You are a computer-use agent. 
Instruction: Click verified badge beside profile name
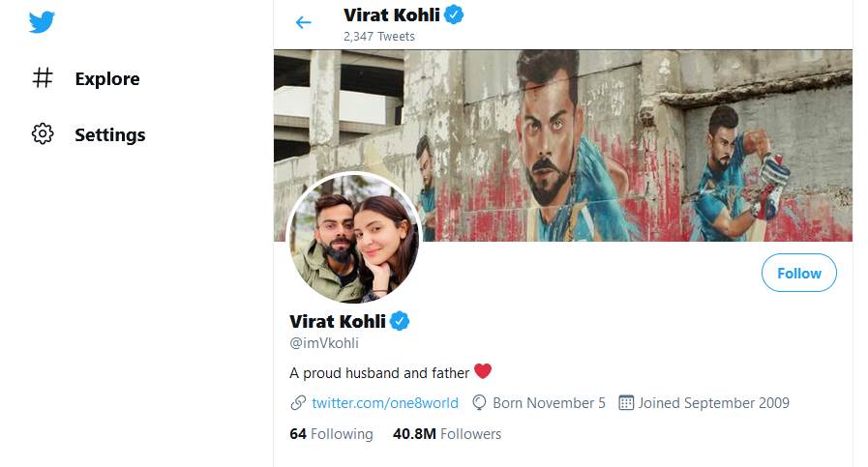pos(400,321)
